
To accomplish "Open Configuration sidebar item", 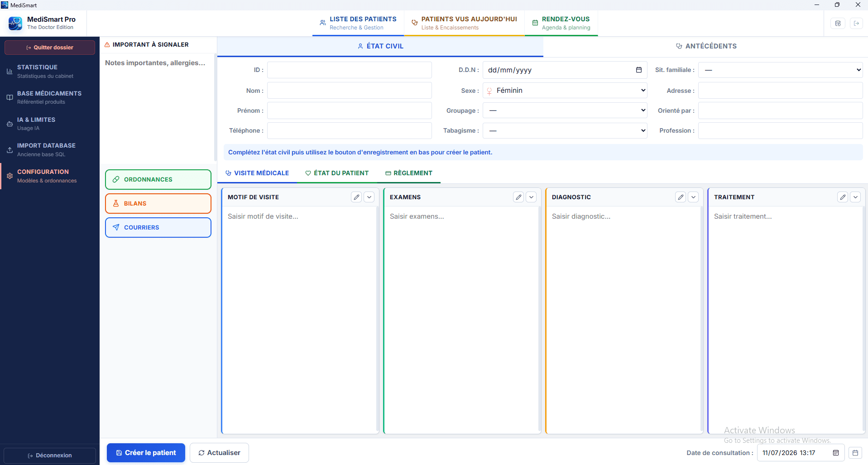I will click(50, 176).
